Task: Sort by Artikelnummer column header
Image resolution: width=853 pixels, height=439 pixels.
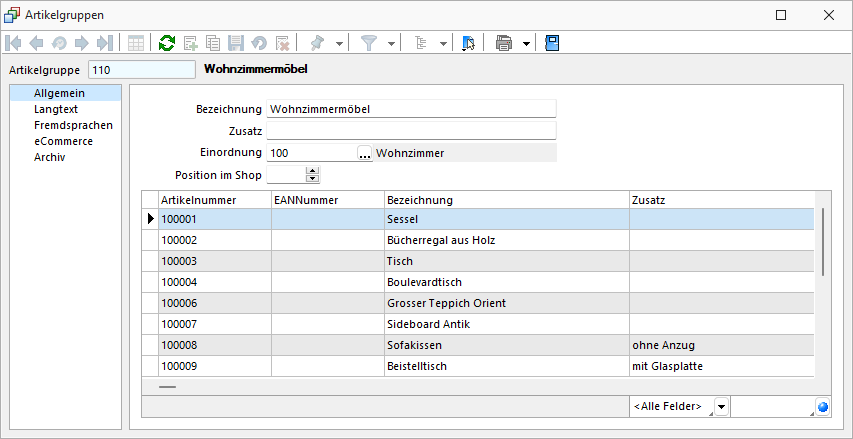Action: click(215, 200)
